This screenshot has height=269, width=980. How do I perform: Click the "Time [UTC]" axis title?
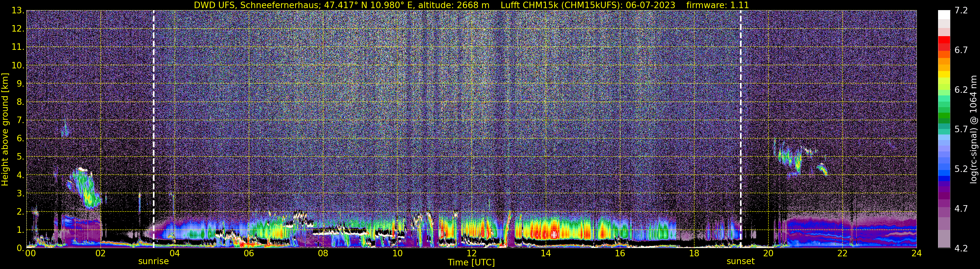coord(471,262)
